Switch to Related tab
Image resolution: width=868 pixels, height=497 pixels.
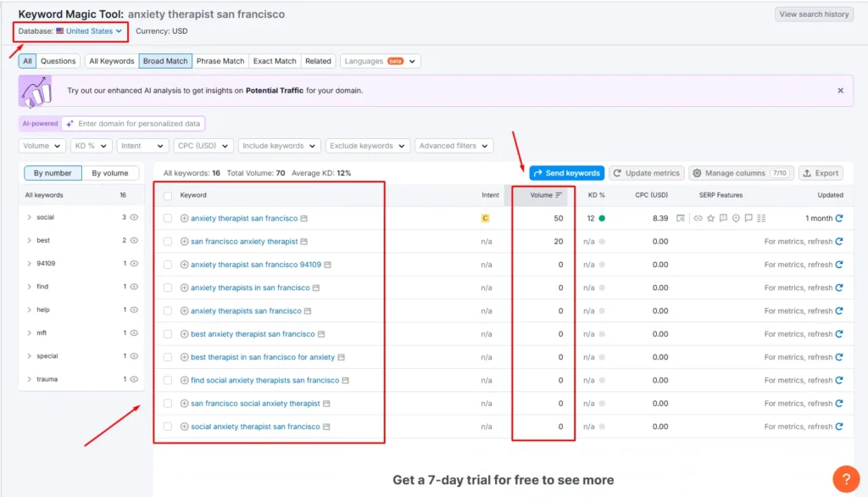click(319, 61)
